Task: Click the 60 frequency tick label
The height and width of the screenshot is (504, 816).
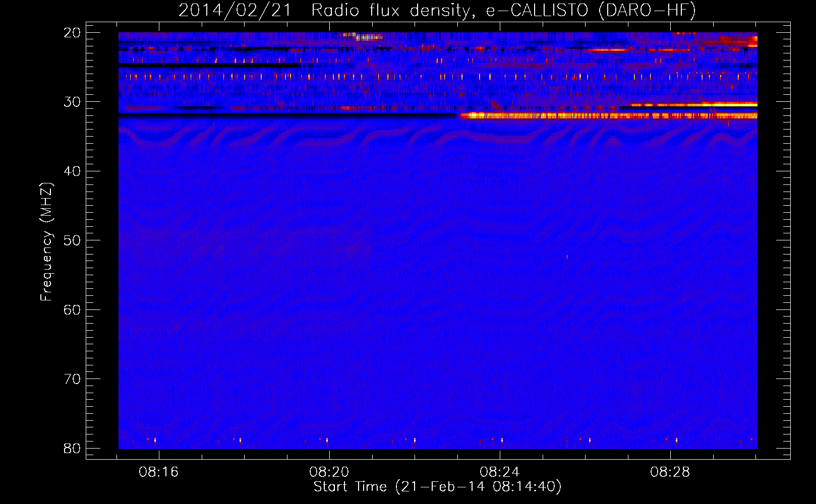Action: pyautogui.click(x=72, y=309)
